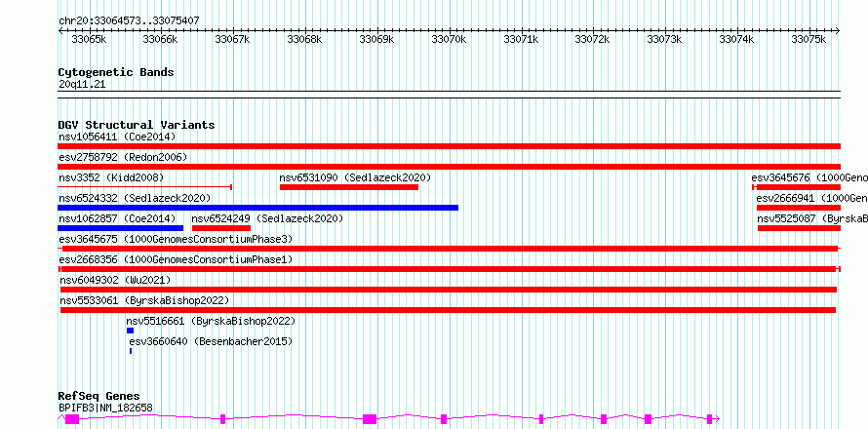Image resolution: width=868 pixels, height=429 pixels.
Task: Click the 33073k ruler tick label
Action: tap(664, 39)
